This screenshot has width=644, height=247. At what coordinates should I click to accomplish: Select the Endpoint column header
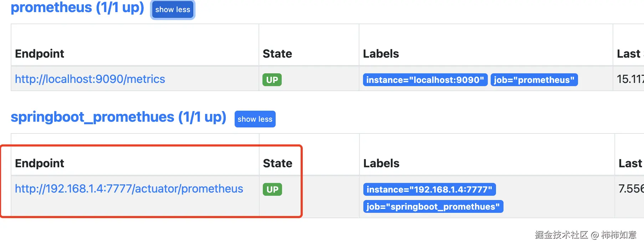coord(39,53)
